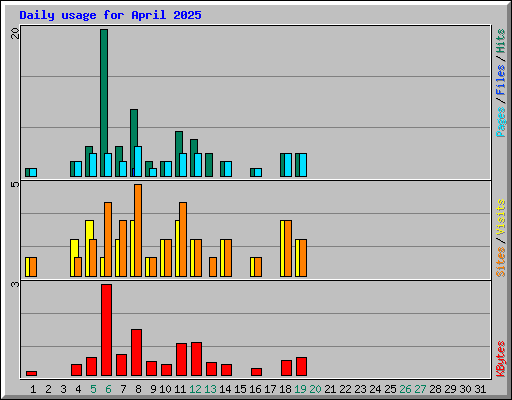Click the Hits legend label
512x400 pixels.
[501, 41]
